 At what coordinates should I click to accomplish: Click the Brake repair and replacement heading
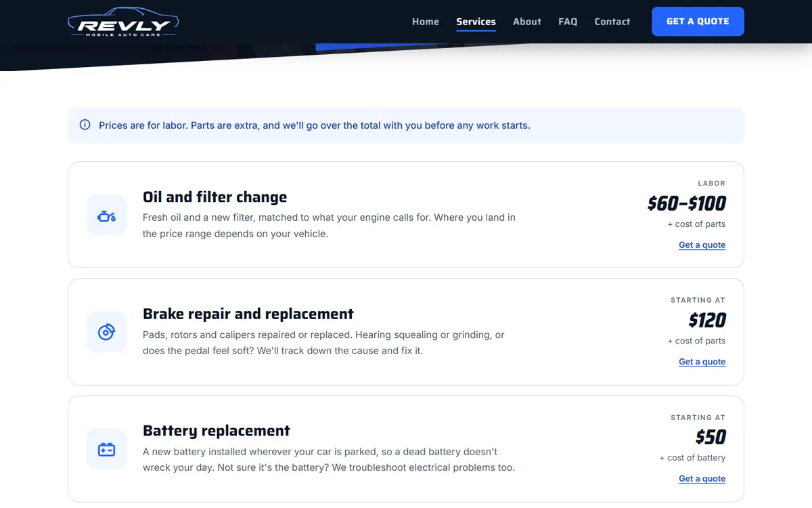coord(248,314)
